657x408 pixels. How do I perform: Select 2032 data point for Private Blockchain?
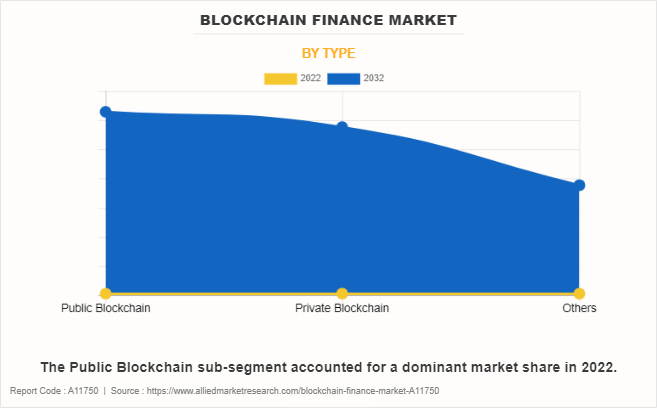(x=342, y=127)
